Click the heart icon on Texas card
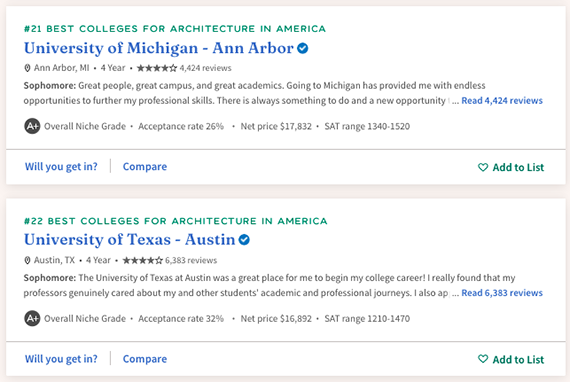The image size is (570, 382). pos(483,359)
